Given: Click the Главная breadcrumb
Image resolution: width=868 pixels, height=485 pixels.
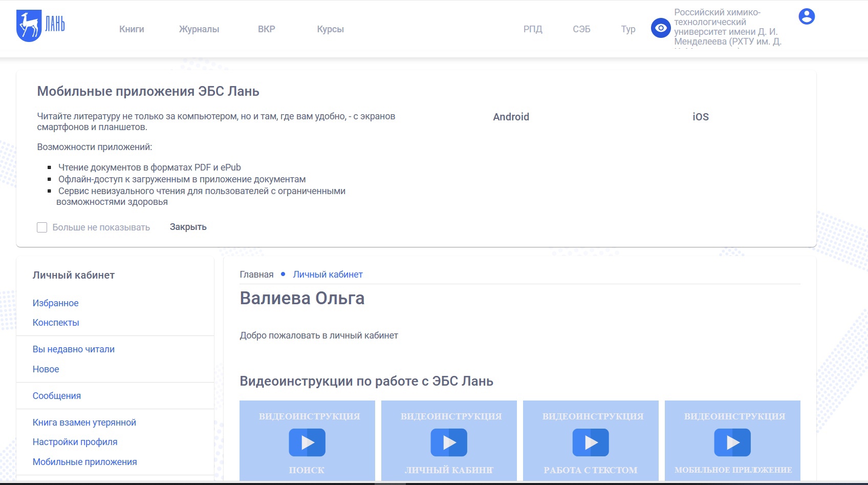Looking at the screenshot, I should click(256, 275).
